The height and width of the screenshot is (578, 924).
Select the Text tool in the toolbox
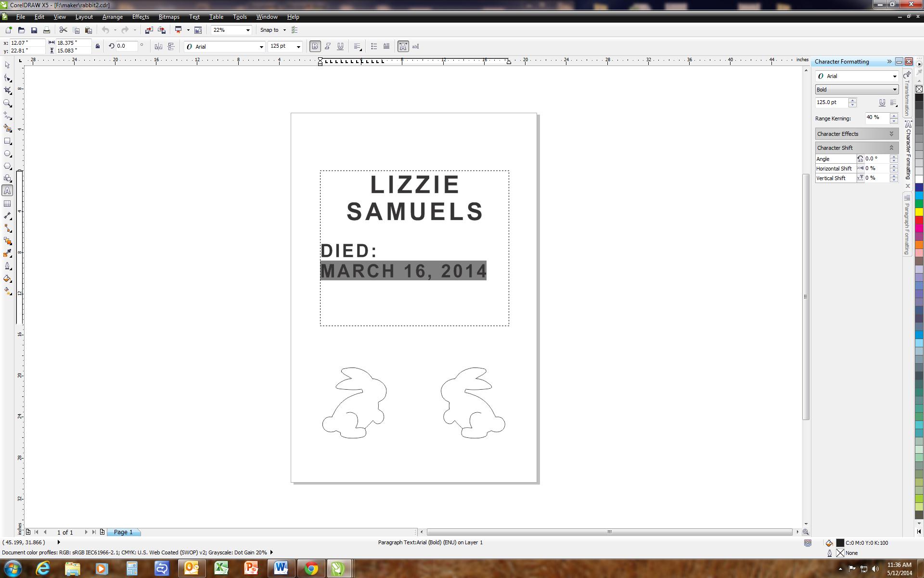pos(7,191)
